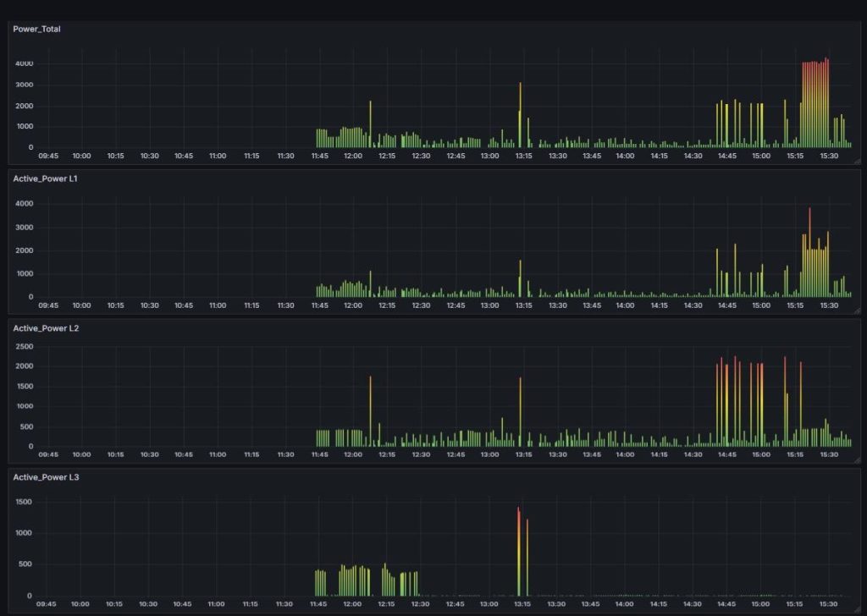Image resolution: width=867 pixels, height=616 pixels.
Task: Click the 15:30 time label in Active_Power L1
Action: [x=829, y=305]
